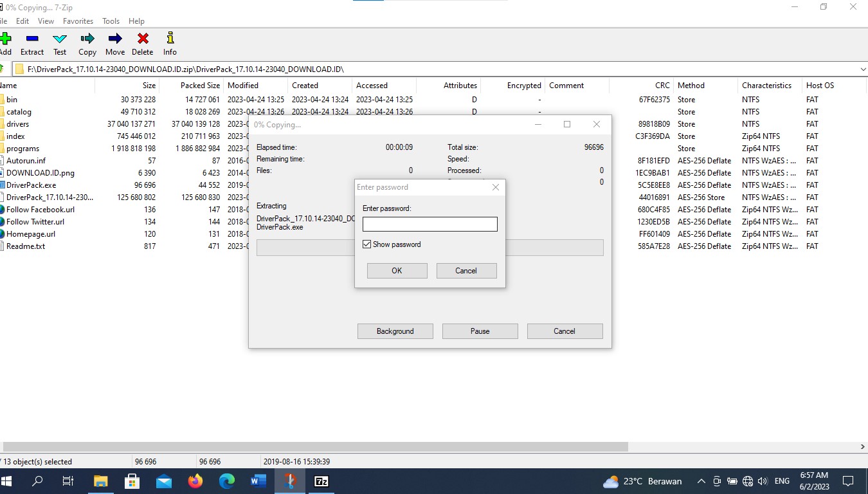
Task: Click Cancel in the Copying dialog
Action: 565,331
